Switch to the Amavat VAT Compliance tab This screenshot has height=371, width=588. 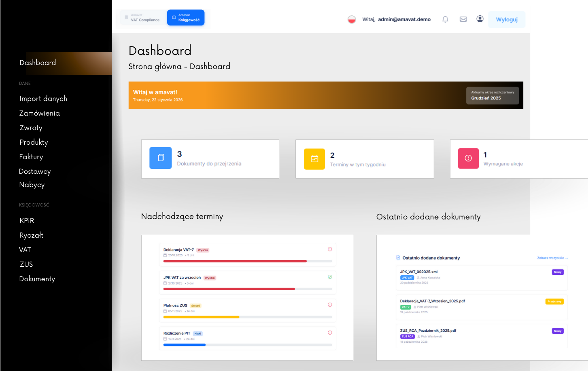pos(143,18)
